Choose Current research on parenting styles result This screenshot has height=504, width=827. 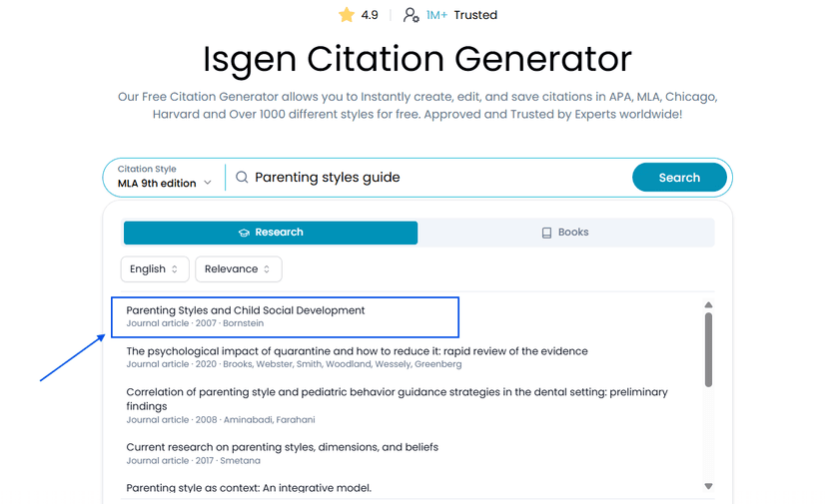click(x=282, y=447)
